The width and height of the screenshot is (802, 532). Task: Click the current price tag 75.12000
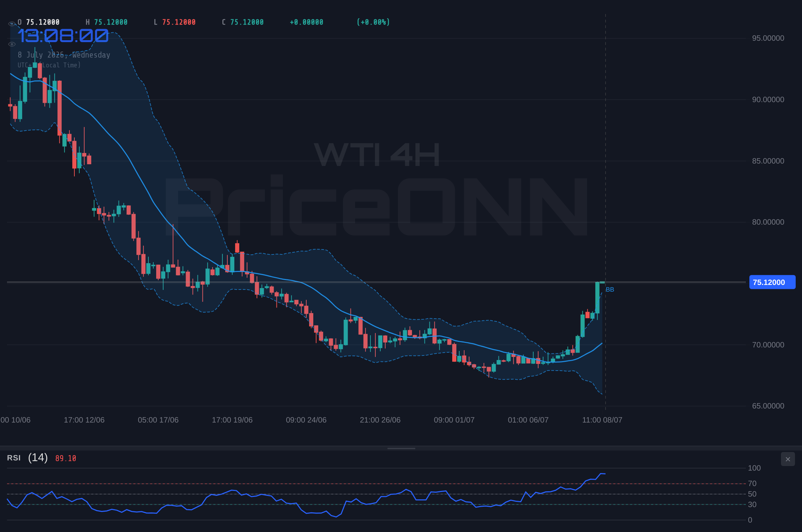point(772,282)
